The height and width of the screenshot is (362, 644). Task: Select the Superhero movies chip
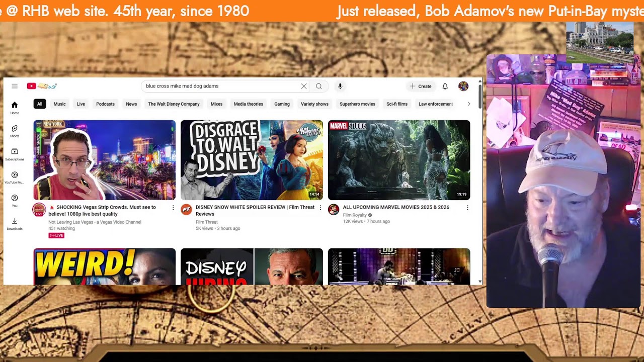pyautogui.click(x=357, y=104)
